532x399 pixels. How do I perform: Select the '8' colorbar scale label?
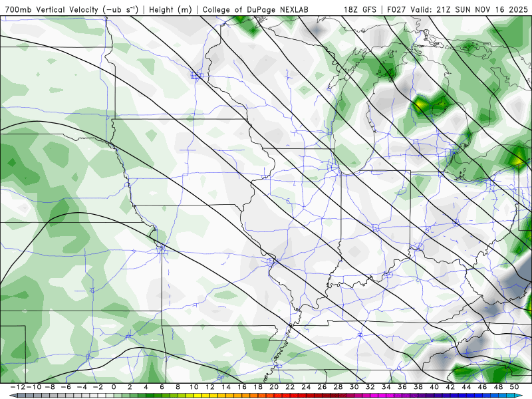178,387
